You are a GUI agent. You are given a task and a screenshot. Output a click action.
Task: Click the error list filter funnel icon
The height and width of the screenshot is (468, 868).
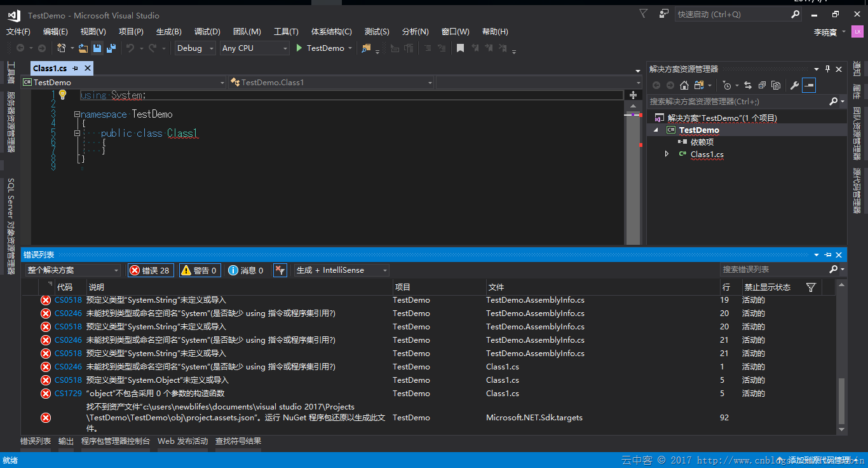click(280, 270)
